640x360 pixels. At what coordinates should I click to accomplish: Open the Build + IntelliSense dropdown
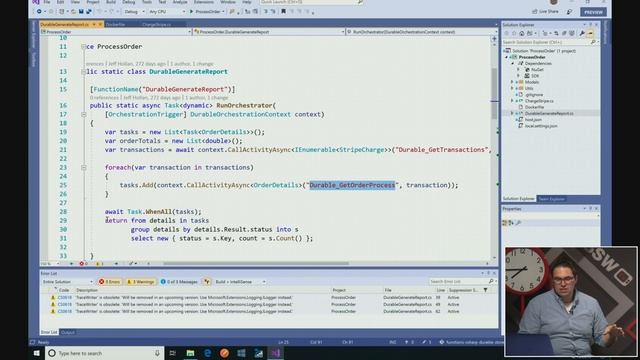click(240, 282)
